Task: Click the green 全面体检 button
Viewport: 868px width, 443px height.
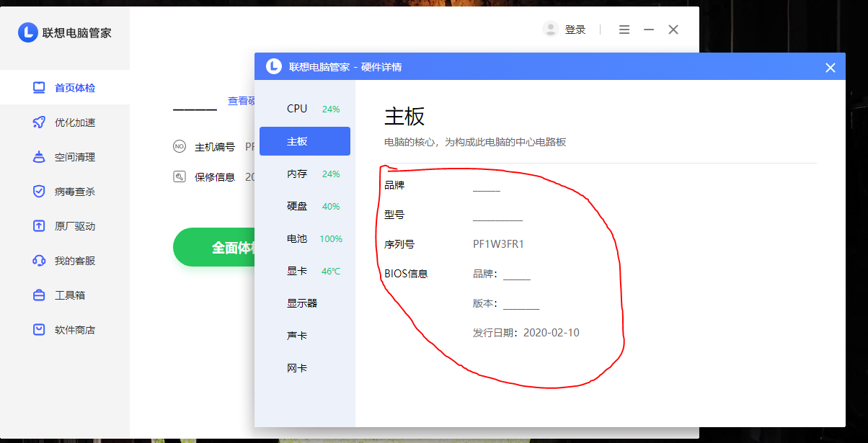Action: tap(214, 247)
